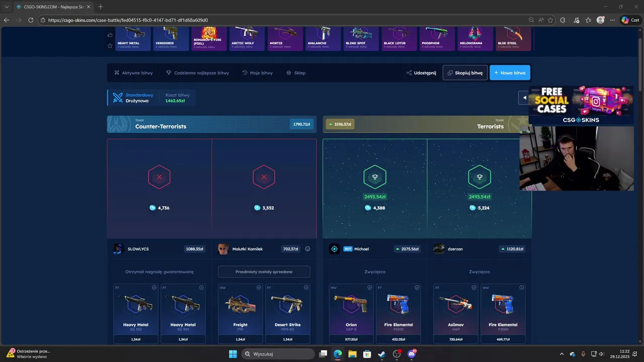Click info icon on dzerzan's Fire Elemental

point(521,288)
